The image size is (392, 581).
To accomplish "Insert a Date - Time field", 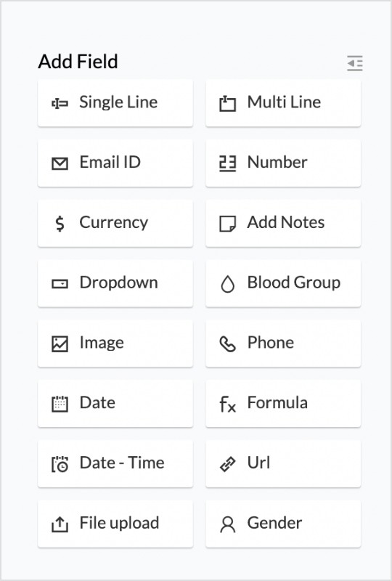I will click(x=115, y=463).
